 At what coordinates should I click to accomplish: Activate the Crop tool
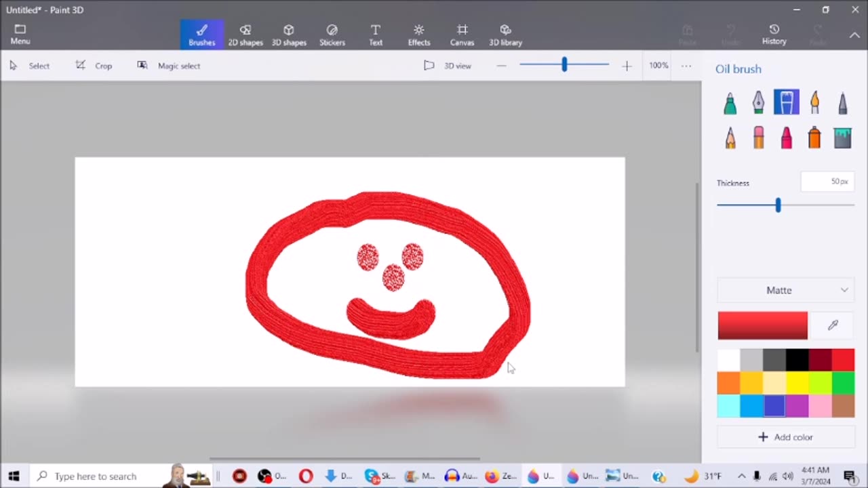point(94,66)
